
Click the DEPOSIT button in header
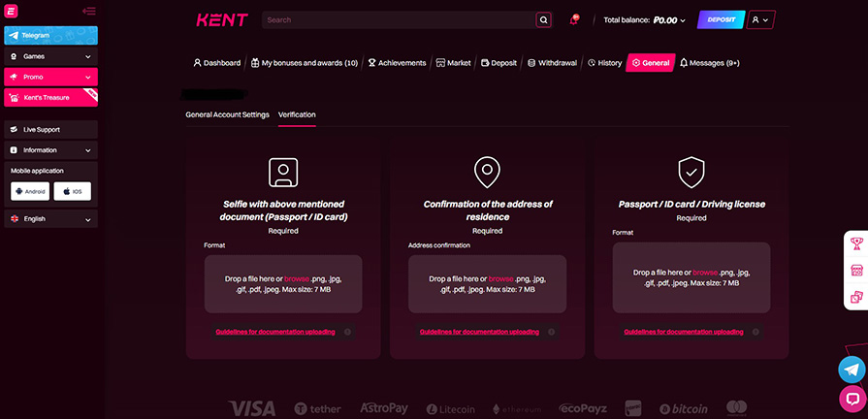(x=721, y=19)
